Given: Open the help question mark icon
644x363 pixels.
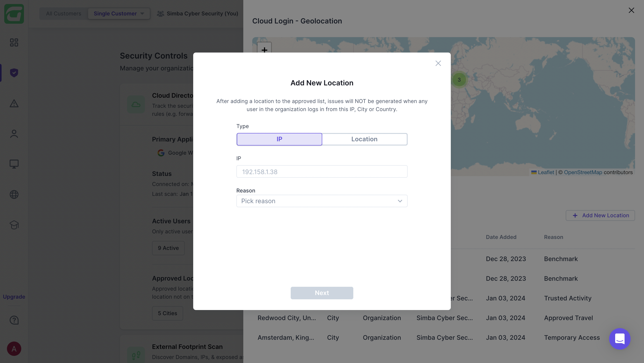Looking at the screenshot, I should 14,320.
